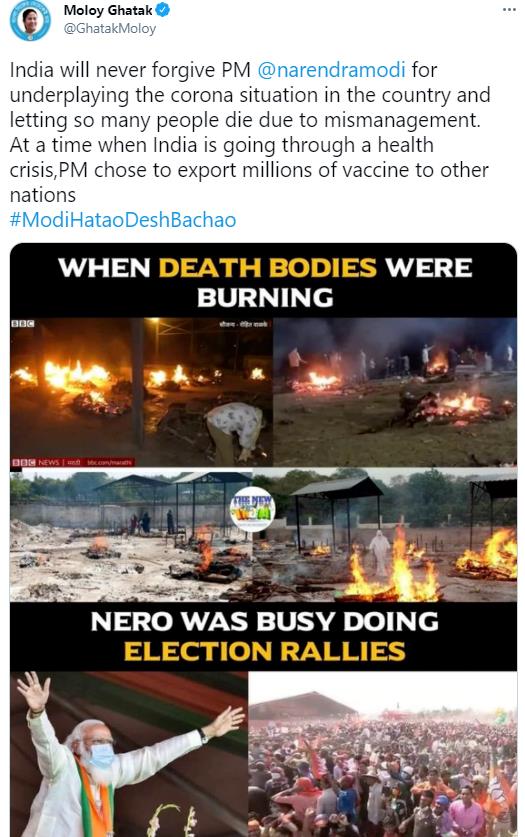Click the blue verified badge icon
The image size is (525, 837).
(162, 10)
